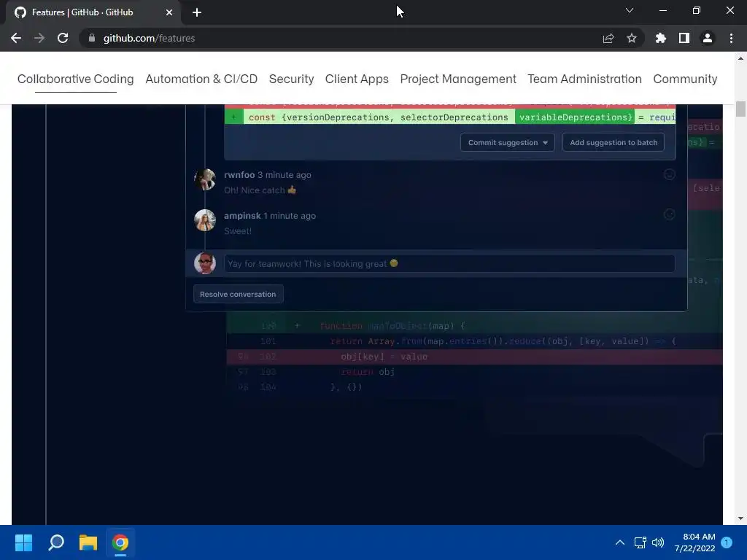Viewport: 747px width, 560px height.
Task: Open Chrome's three-dot menu
Action: 731,38
